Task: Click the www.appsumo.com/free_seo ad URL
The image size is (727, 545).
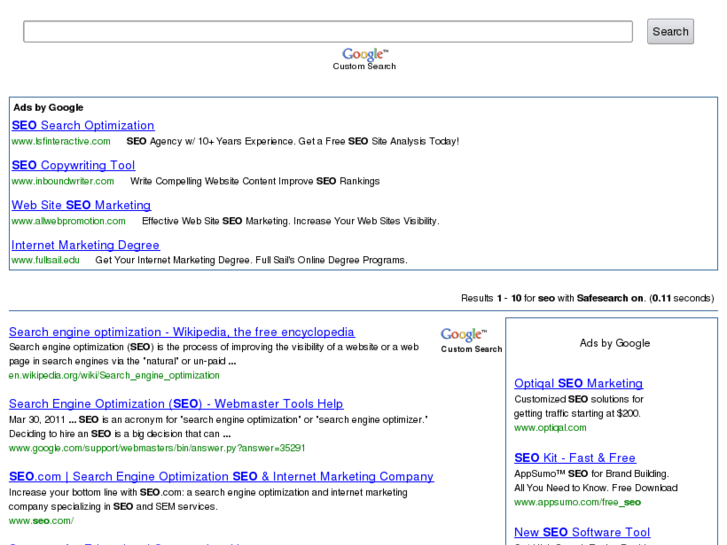Action: pos(578,502)
